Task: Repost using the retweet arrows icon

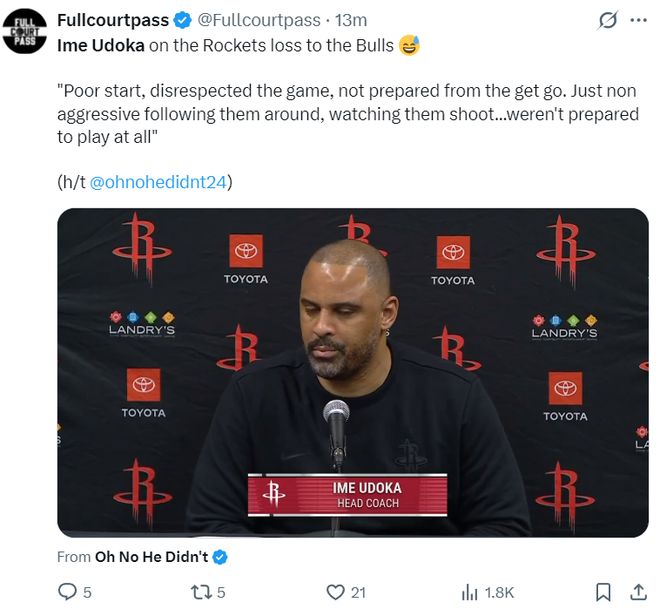Action: 201,592
